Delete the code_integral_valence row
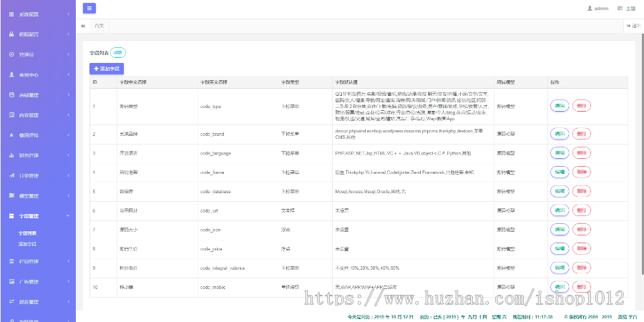Viewport: 644px width, 322px height. click(582, 268)
